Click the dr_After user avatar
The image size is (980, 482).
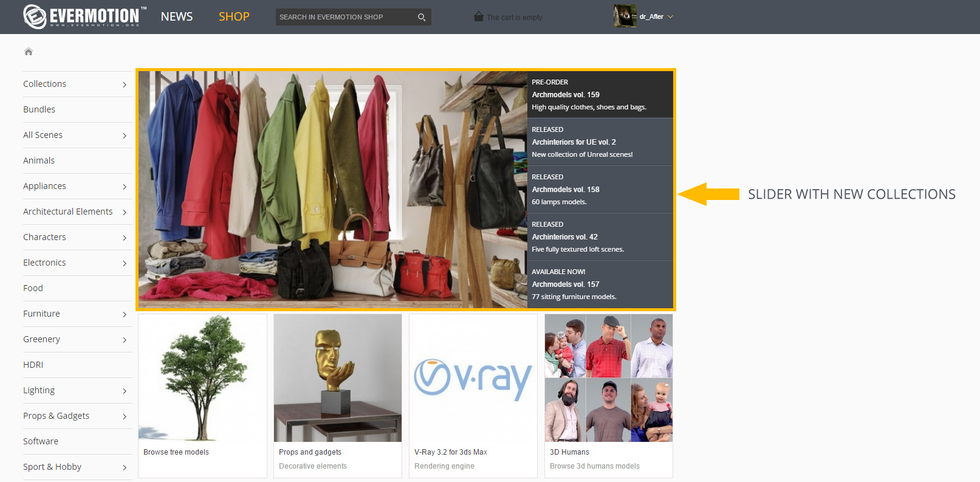[625, 16]
